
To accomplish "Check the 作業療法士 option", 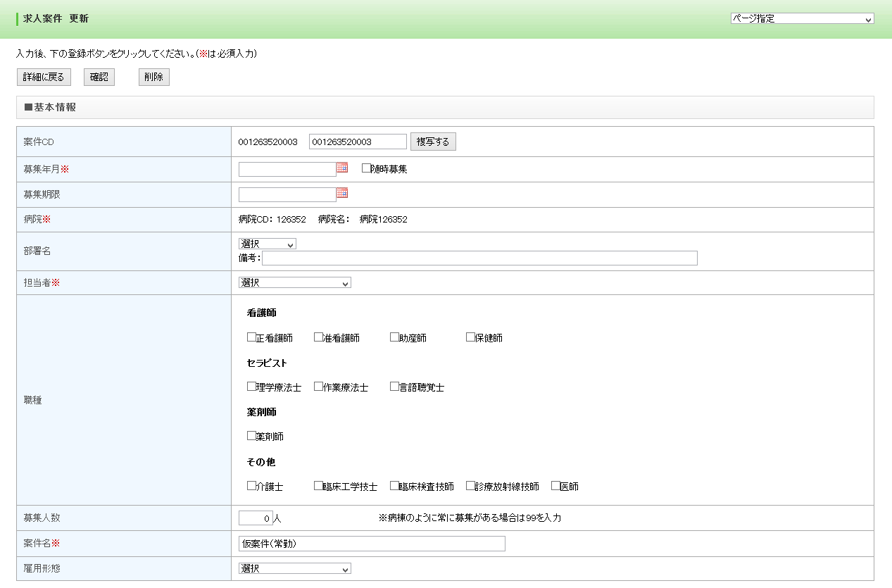I will (318, 387).
